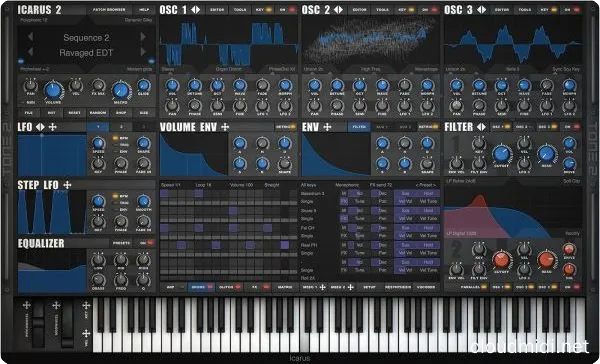Click the LFO cross-arrow modulation icon
Screen dimensions: 600x364
point(53,127)
